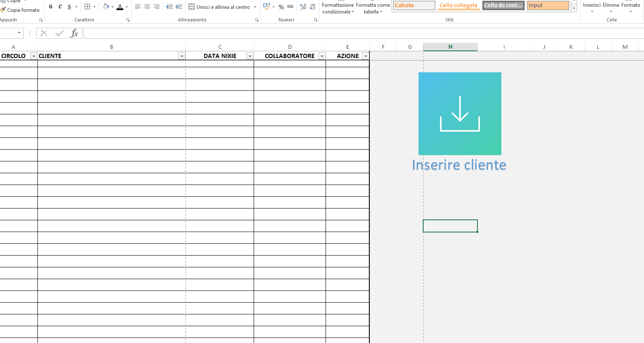Screen dimensions: 644x343
Task: Toggle underline formatting (S)
Action: pyautogui.click(x=69, y=7)
